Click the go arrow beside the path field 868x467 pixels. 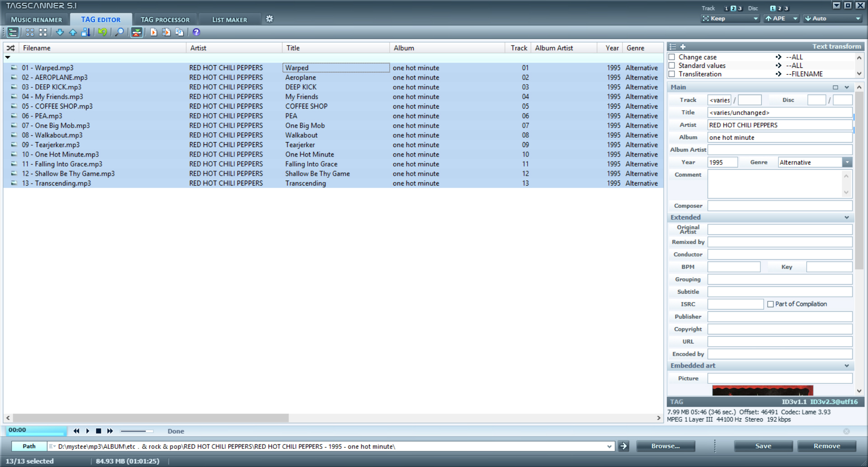click(624, 446)
